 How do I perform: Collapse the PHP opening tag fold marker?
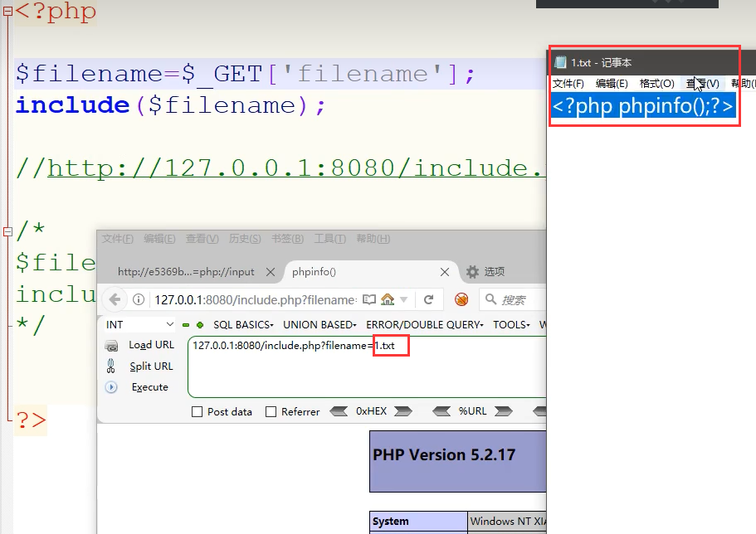point(7,12)
